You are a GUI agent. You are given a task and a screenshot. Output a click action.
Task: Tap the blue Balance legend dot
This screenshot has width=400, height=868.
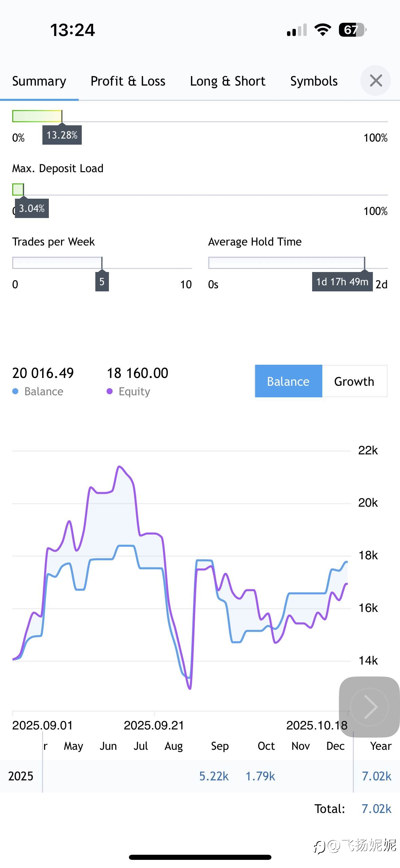(15, 392)
